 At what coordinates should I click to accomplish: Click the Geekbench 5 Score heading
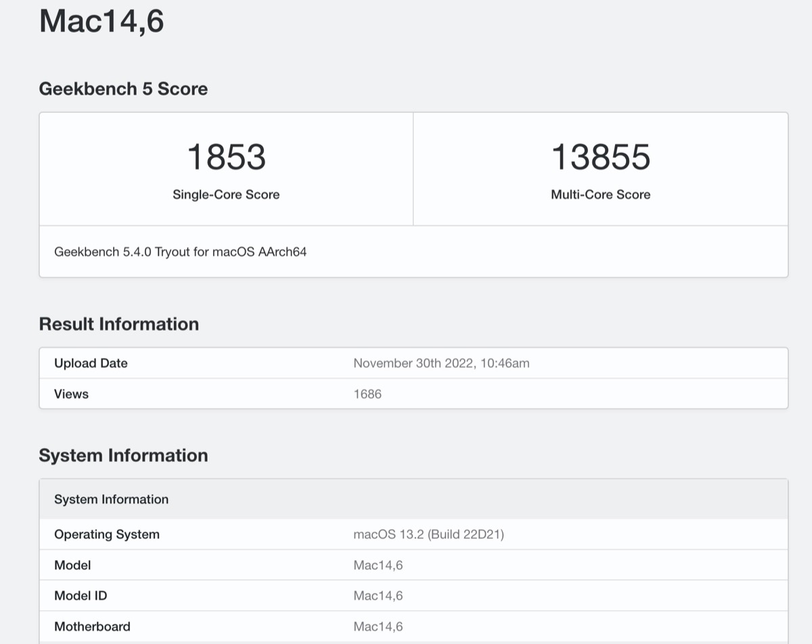123,89
